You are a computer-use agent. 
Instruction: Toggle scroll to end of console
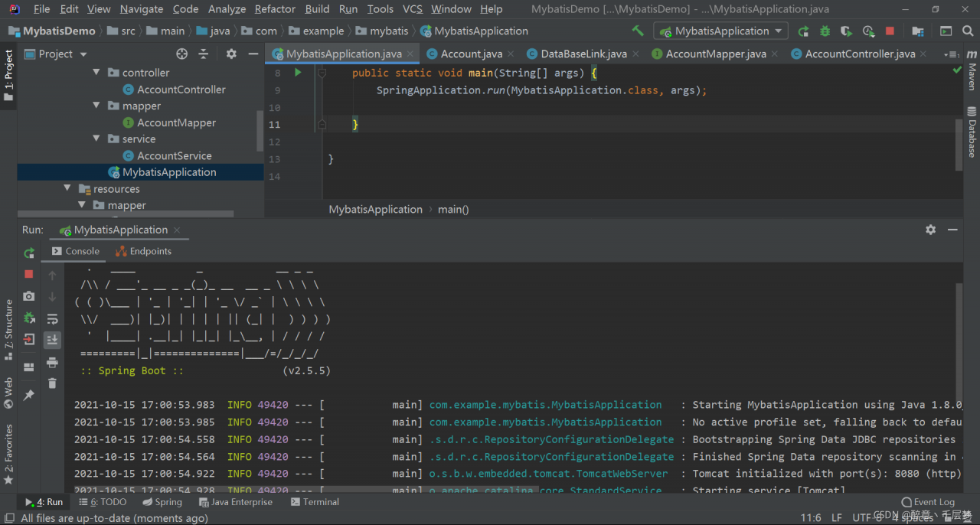pos(52,340)
